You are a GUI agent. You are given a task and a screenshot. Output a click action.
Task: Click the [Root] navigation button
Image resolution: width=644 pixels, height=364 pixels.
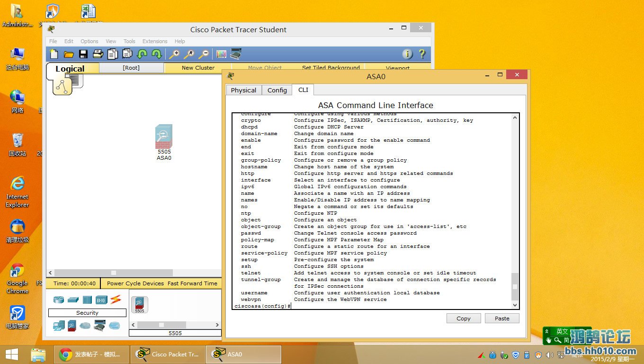131,68
